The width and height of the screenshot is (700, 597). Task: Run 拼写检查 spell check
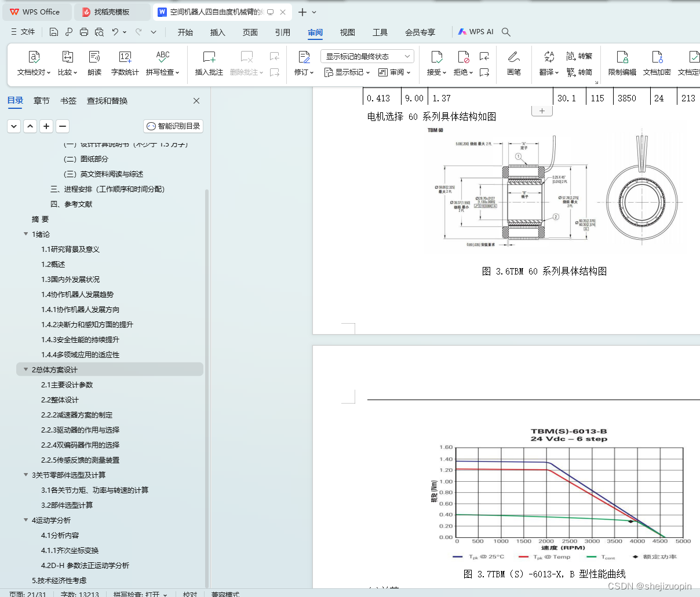163,63
